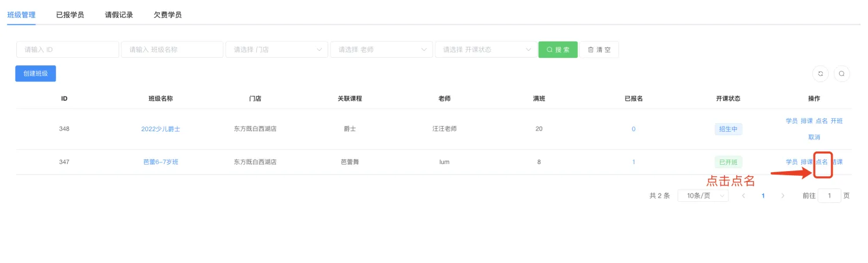This screenshot has width=868, height=263.
Task: Switch to the 已报学员 tab
Action: tap(70, 15)
